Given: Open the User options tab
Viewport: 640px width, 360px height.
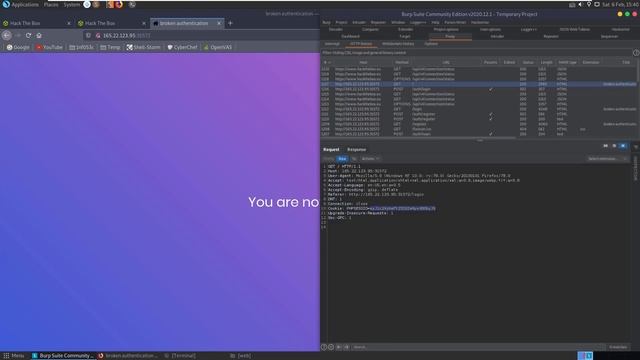Looking at the screenshot, I should pyautogui.click(x=490, y=29).
